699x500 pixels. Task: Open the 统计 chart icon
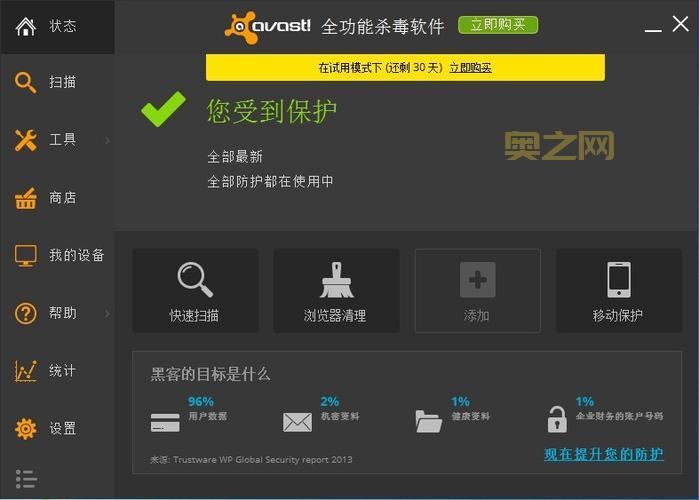tap(25, 371)
